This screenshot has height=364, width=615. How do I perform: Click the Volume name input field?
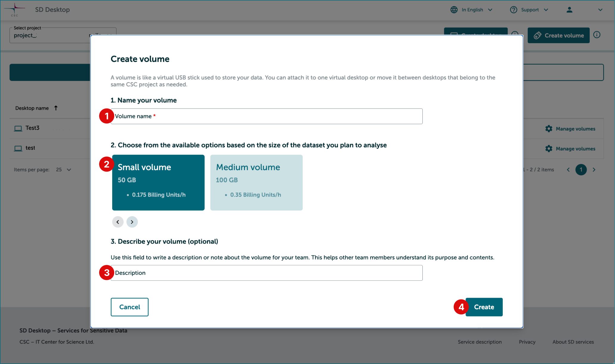pos(266,116)
